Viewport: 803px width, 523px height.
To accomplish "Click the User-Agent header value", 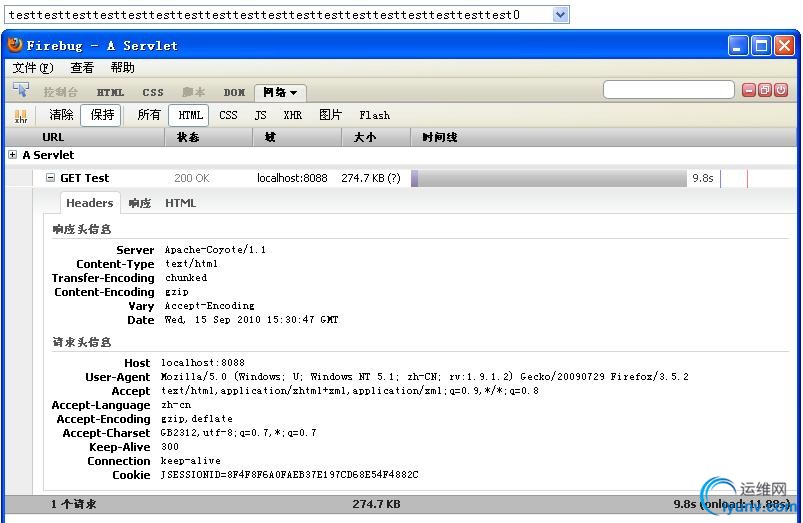I will (425, 376).
